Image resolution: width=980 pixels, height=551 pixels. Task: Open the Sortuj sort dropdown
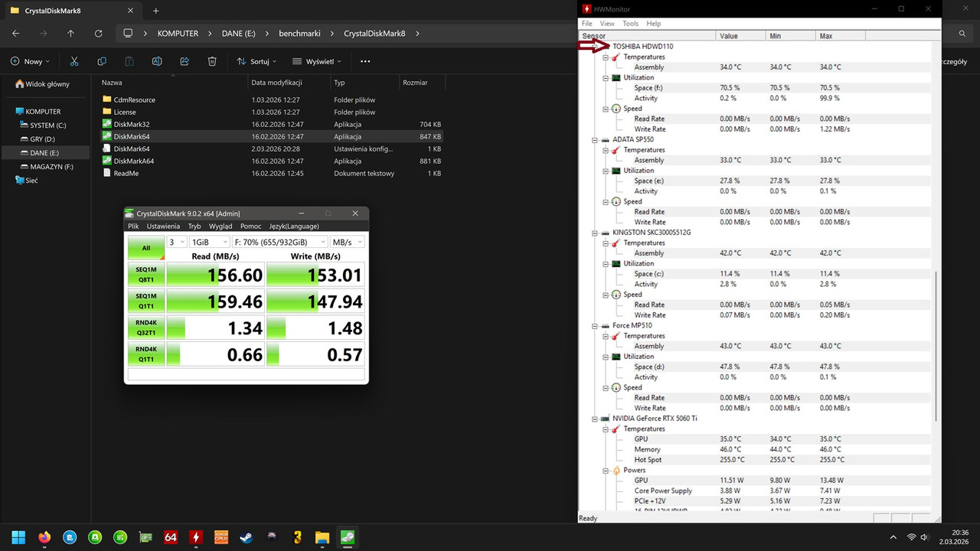pyautogui.click(x=258, y=61)
